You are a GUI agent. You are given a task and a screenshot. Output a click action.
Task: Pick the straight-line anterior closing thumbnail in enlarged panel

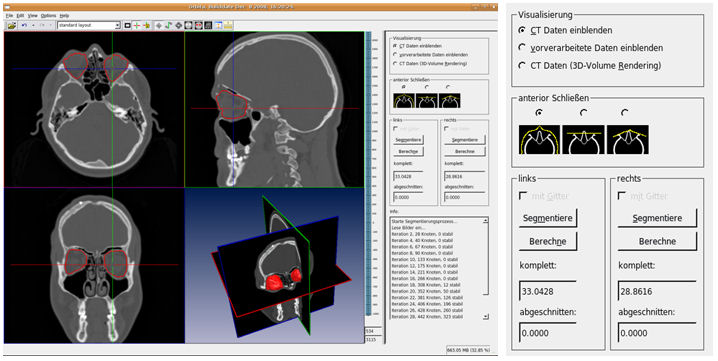click(x=583, y=139)
